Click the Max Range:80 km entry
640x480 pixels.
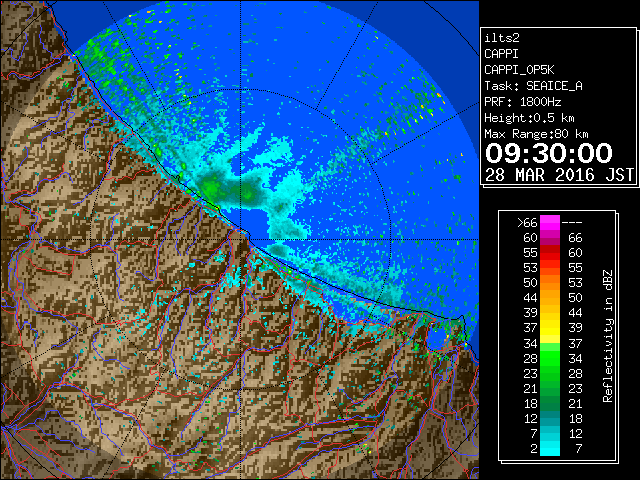(x=536, y=134)
